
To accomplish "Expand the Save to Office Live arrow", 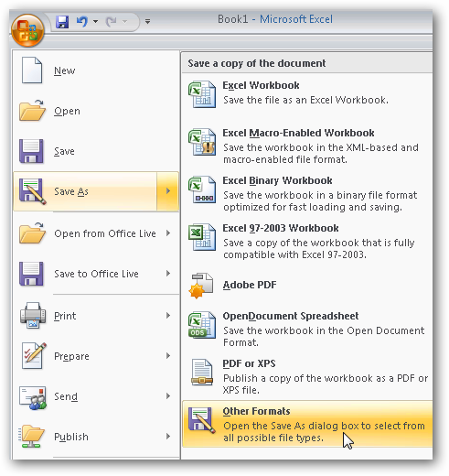I will pos(168,274).
